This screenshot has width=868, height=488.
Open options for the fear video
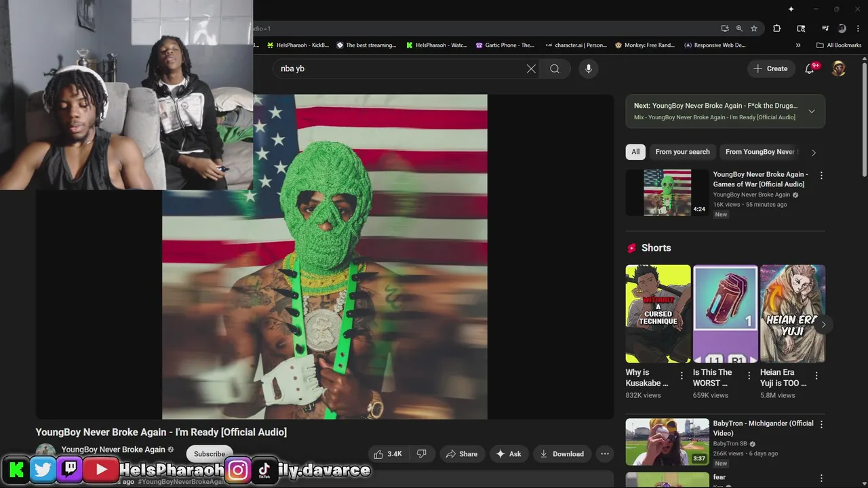click(x=821, y=479)
